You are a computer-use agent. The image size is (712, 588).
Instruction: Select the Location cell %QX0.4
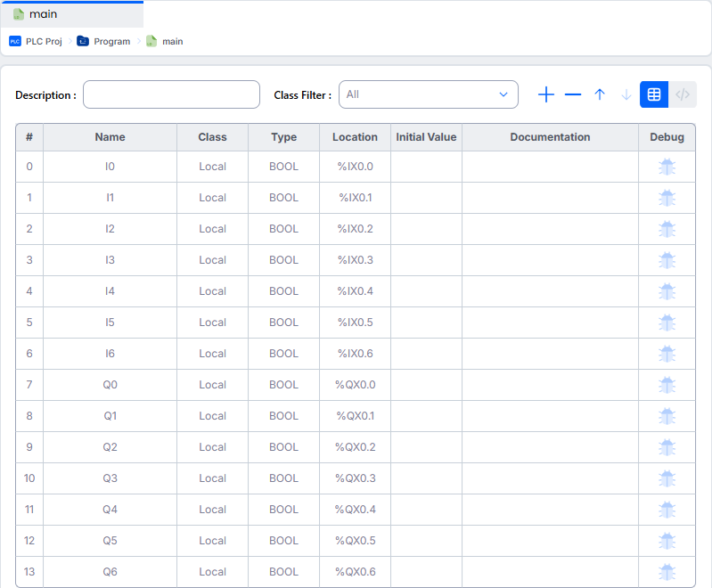(x=355, y=510)
